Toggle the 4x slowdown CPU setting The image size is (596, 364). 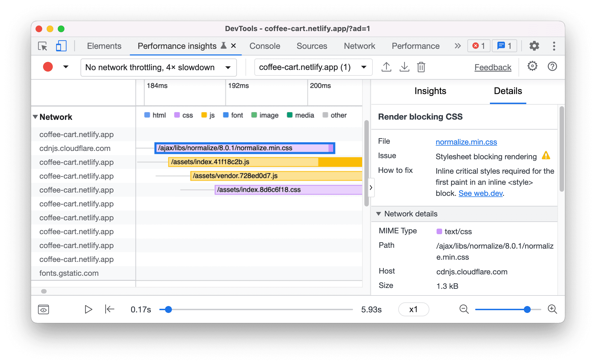click(x=157, y=67)
